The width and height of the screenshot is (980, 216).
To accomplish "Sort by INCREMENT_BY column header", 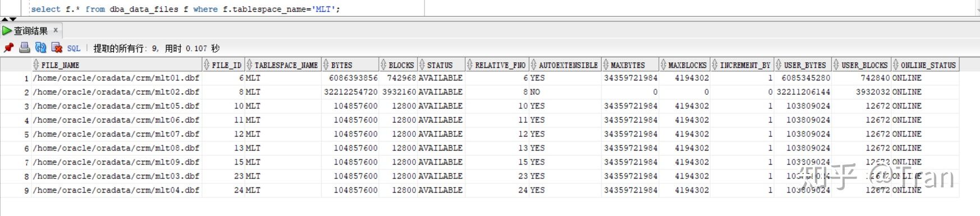I will tap(743, 65).
